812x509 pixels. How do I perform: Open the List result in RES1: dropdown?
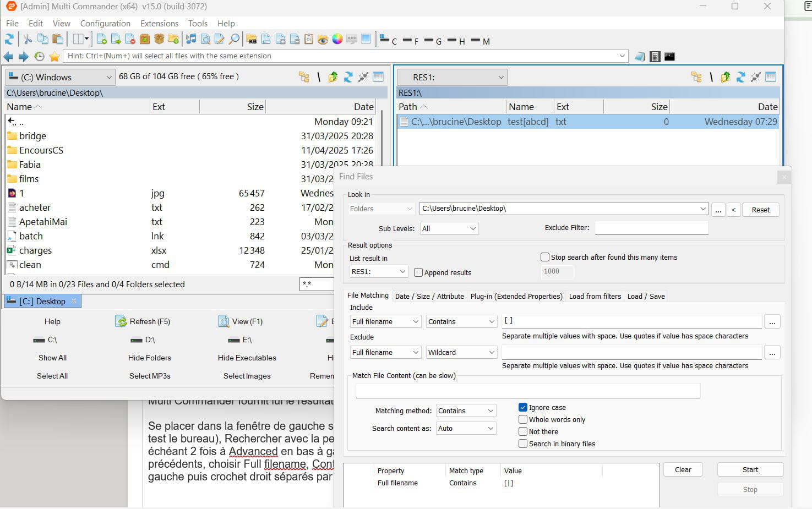coord(378,271)
